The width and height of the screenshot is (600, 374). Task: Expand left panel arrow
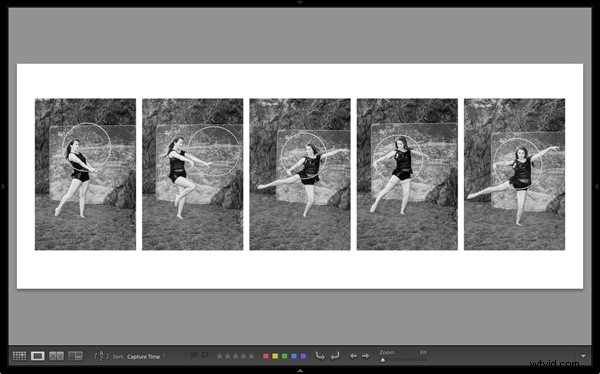click(x=3, y=186)
